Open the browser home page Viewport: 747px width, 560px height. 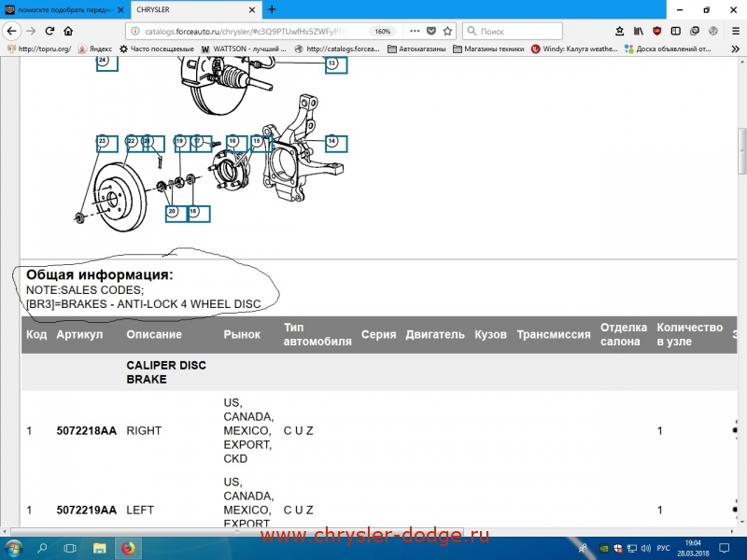68,32
